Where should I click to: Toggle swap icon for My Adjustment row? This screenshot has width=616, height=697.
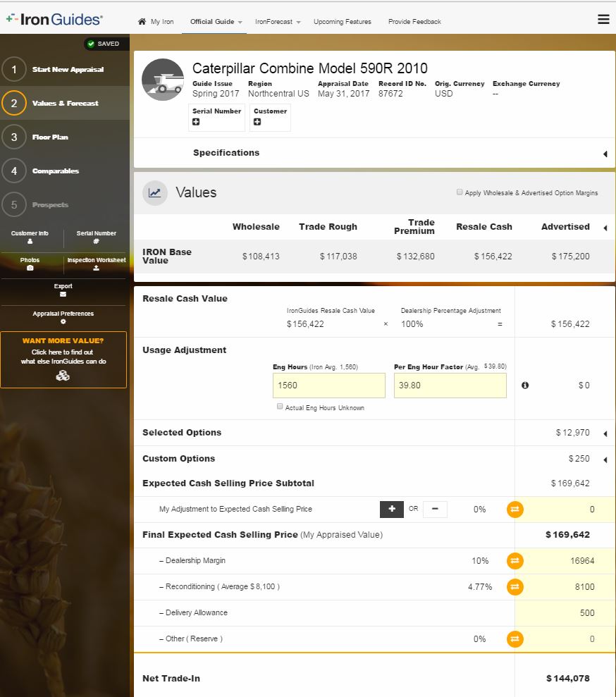pyautogui.click(x=515, y=510)
